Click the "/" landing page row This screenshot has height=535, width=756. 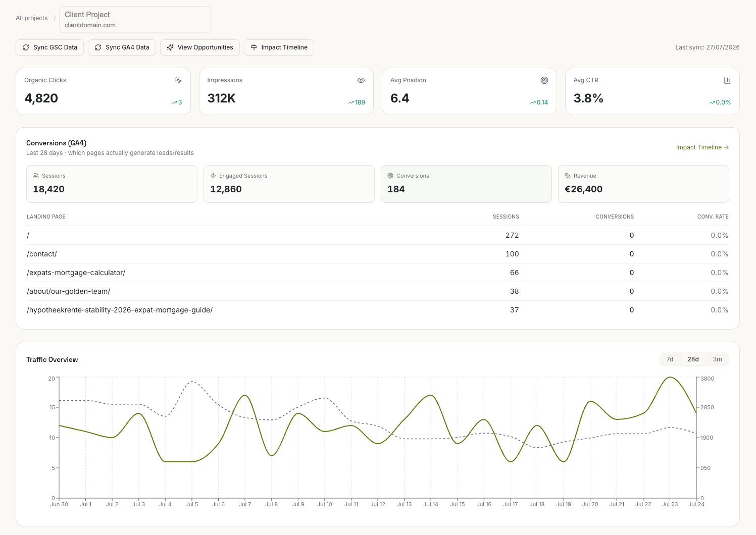click(x=378, y=235)
